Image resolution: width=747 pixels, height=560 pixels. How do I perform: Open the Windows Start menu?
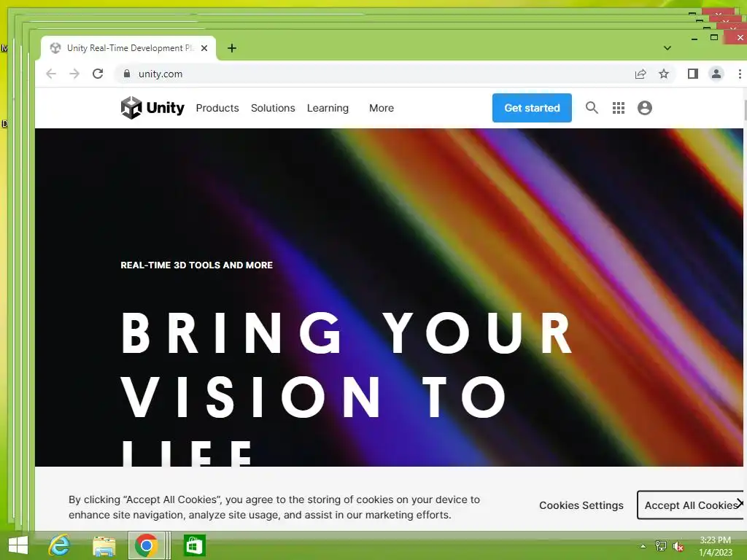(x=18, y=545)
